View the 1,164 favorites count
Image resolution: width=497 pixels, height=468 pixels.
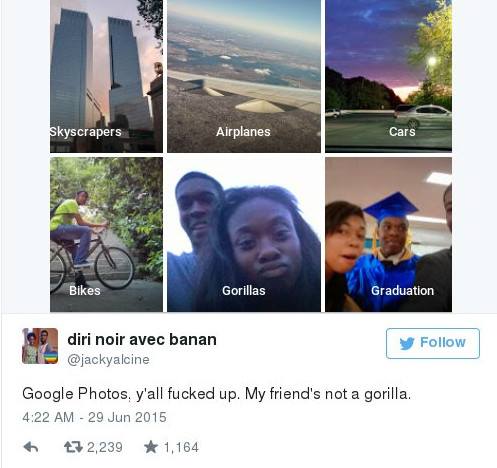point(181,447)
